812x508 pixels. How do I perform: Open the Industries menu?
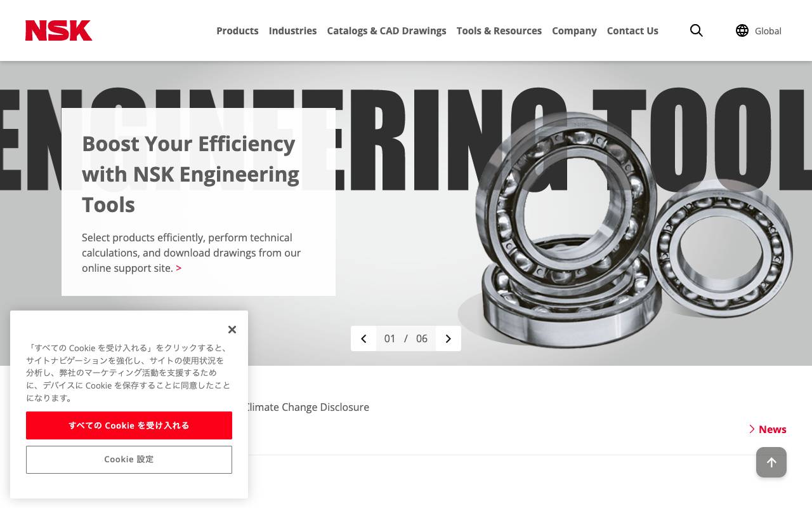click(x=292, y=30)
